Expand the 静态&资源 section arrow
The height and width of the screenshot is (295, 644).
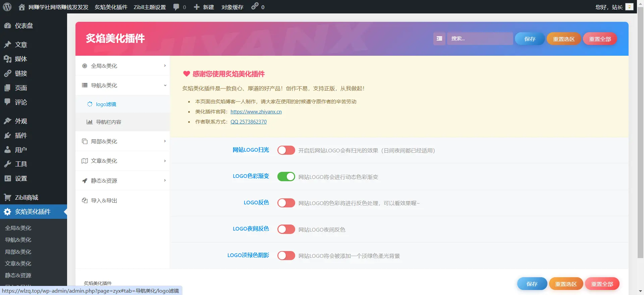pyautogui.click(x=165, y=181)
